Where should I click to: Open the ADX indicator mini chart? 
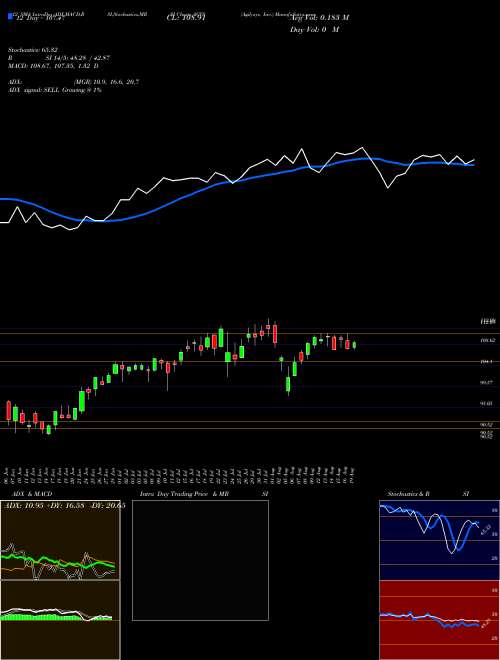click(60, 540)
